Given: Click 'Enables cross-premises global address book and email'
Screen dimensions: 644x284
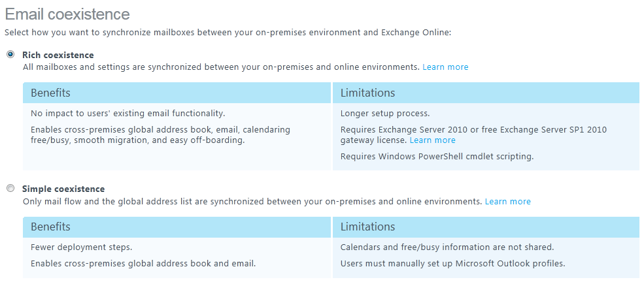Looking at the screenshot, I should [x=143, y=263].
